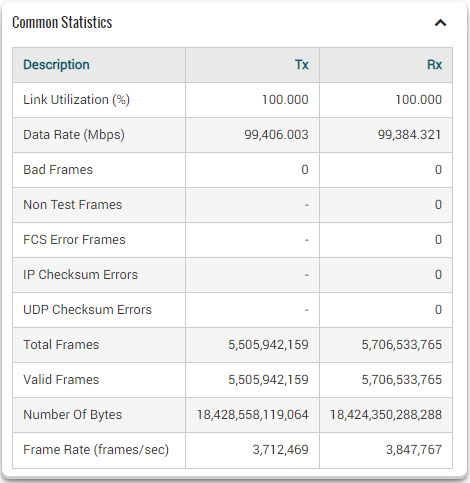Select the Frame Rate (frames/sec) row label
The height and width of the screenshot is (483, 470).
click(x=96, y=450)
